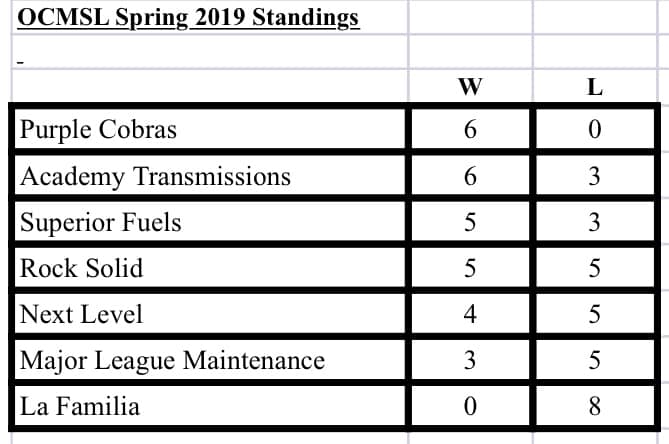This screenshot has width=669, height=444.
Task: Click Rock Solid losses value 5
Action: (595, 268)
